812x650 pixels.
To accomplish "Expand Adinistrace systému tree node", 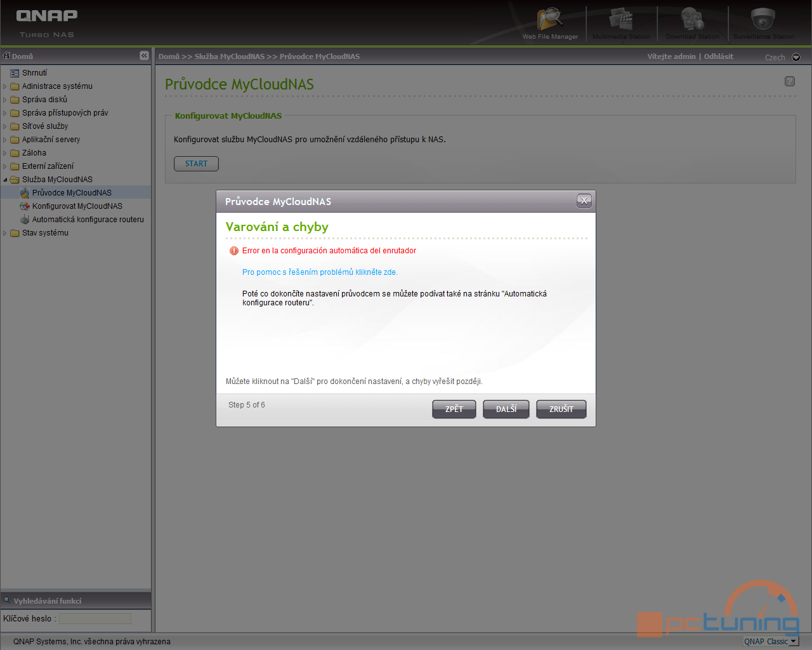I will click(x=5, y=86).
